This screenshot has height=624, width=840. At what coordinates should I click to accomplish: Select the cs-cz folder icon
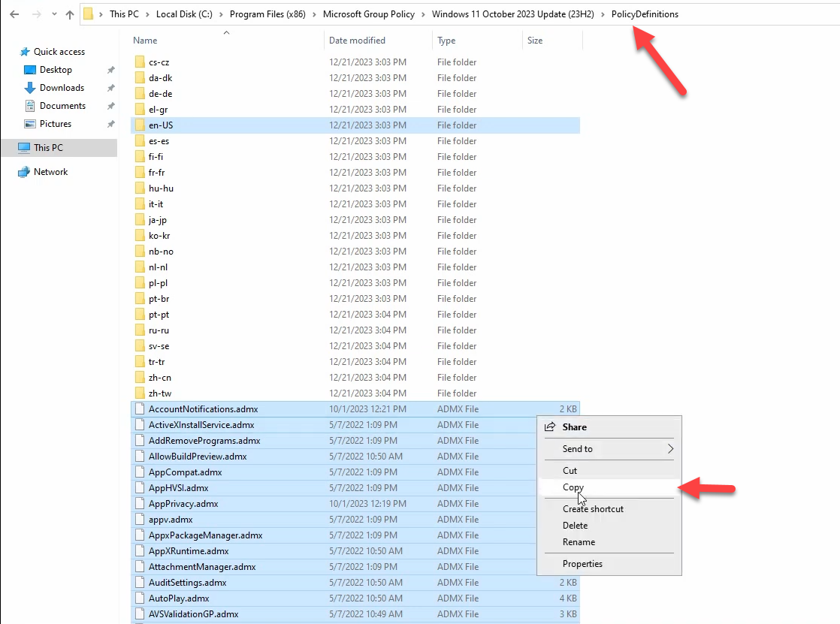tap(140, 62)
